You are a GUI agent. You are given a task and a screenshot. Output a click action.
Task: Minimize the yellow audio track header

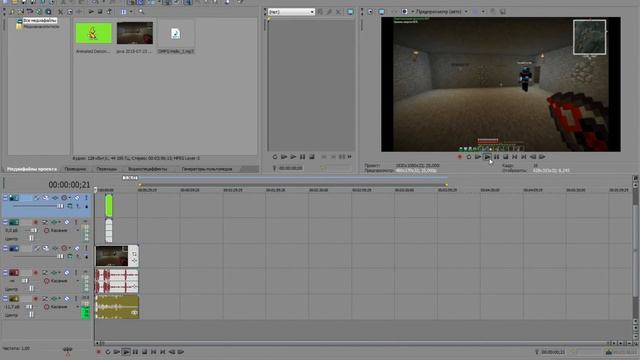[x=5, y=299]
